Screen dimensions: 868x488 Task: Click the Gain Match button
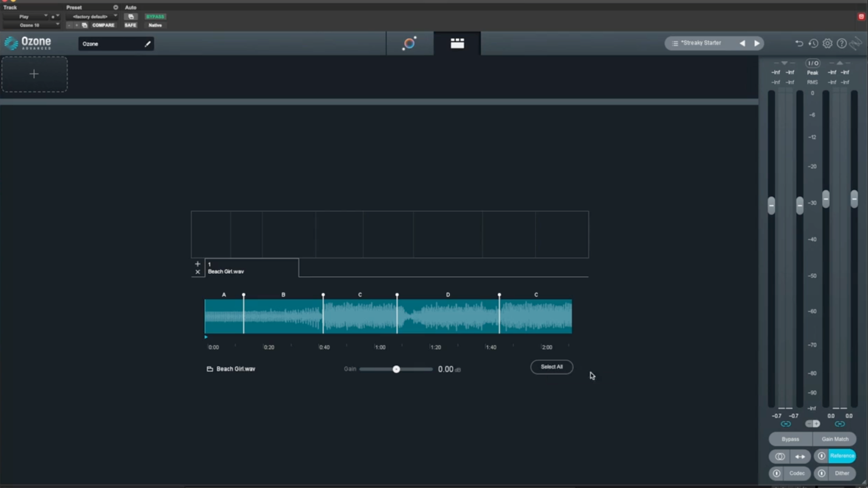835,439
